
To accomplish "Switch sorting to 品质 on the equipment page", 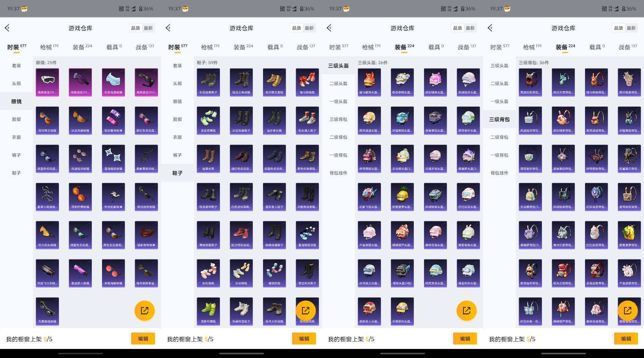I will coord(457,28).
